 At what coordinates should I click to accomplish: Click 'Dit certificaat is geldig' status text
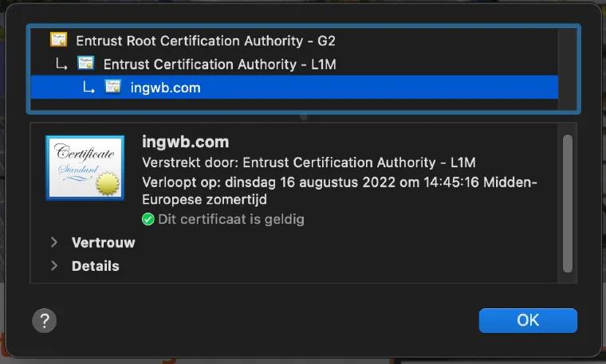click(x=231, y=219)
